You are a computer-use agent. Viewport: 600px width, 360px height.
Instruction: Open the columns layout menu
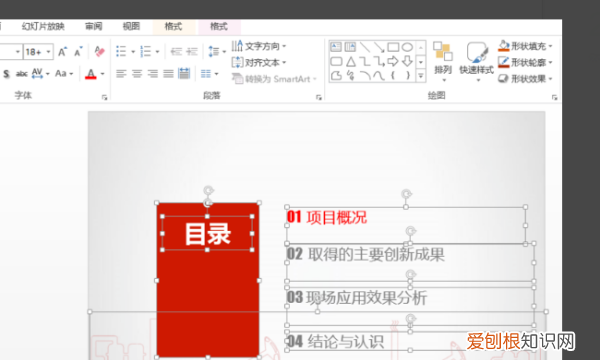point(209,73)
